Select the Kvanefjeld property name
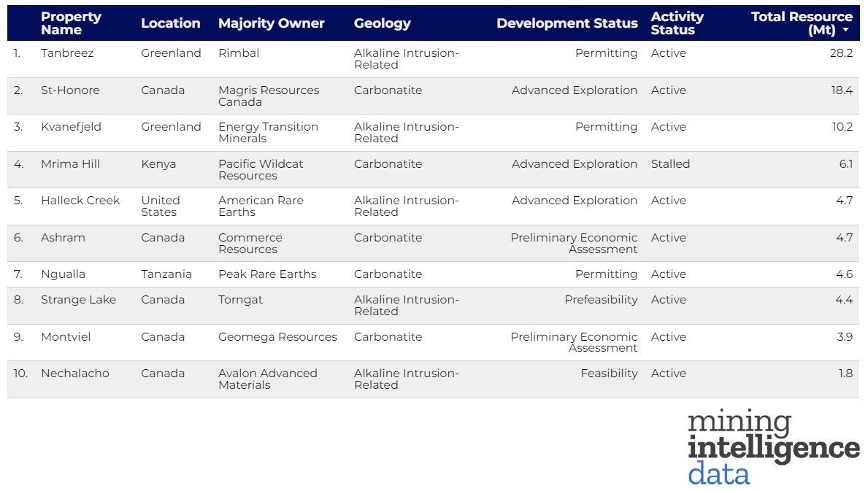This screenshot has width=868, height=491. pos(71,127)
